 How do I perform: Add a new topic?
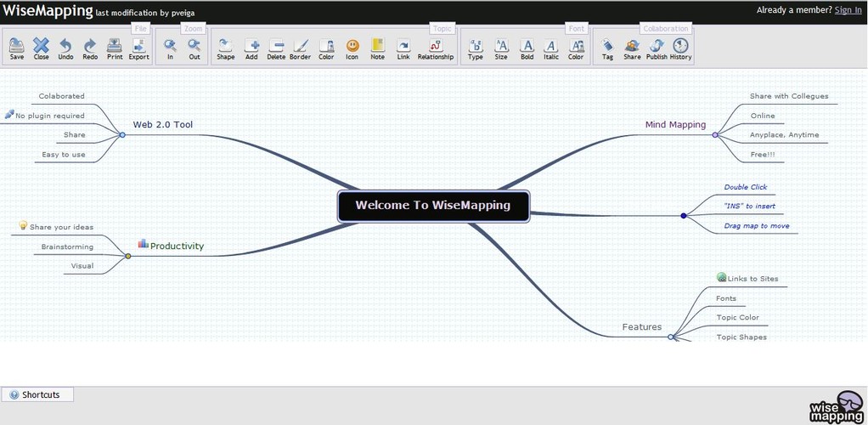251,48
